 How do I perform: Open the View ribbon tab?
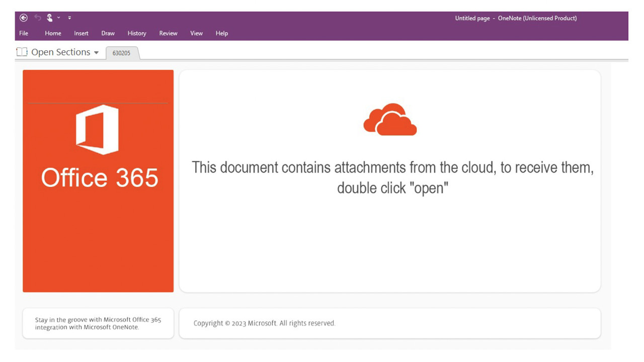pyautogui.click(x=196, y=33)
